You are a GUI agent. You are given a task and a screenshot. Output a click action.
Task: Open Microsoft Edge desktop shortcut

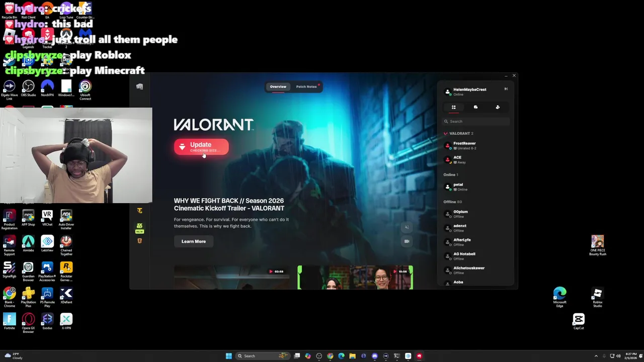point(560,297)
